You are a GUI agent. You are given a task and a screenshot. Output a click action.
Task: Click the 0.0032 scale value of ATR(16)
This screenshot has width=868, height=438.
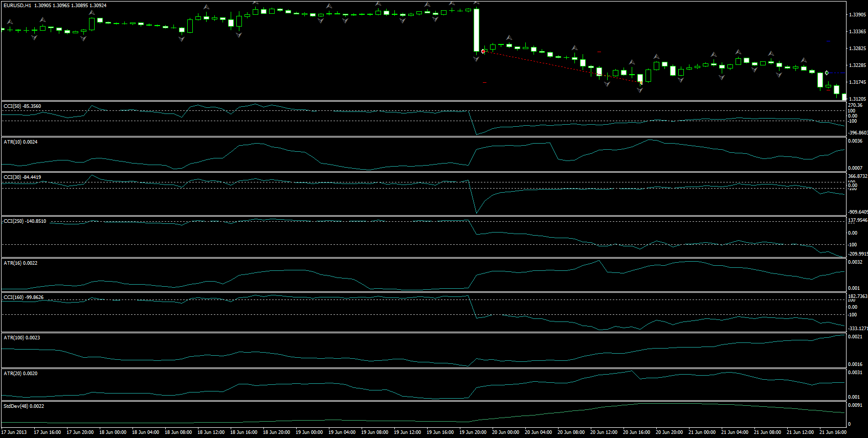coord(855,262)
